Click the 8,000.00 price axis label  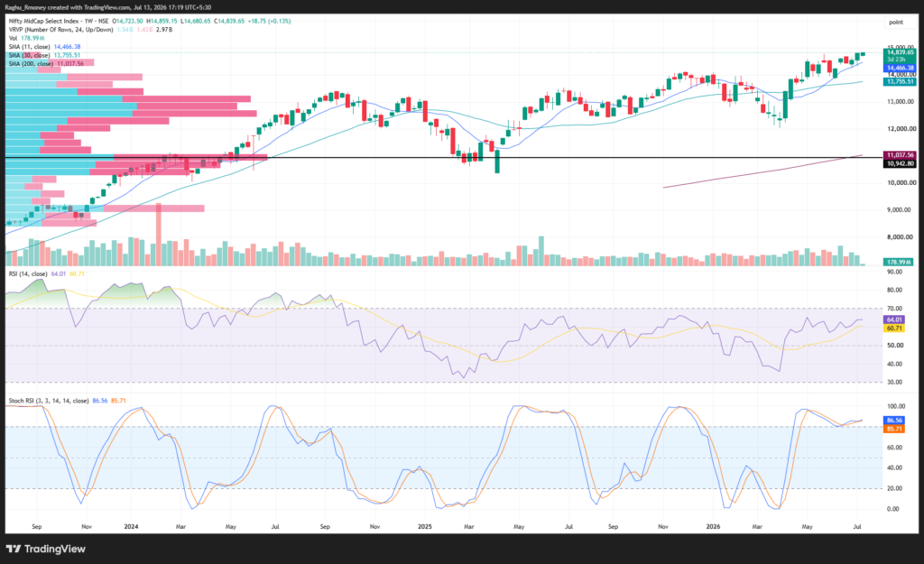tap(901, 237)
